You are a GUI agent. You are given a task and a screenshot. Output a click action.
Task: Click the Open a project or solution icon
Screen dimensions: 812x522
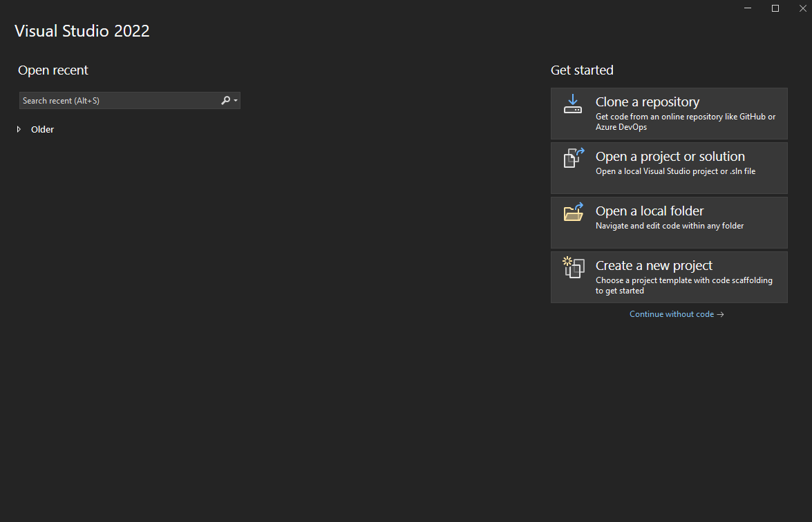(574, 158)
